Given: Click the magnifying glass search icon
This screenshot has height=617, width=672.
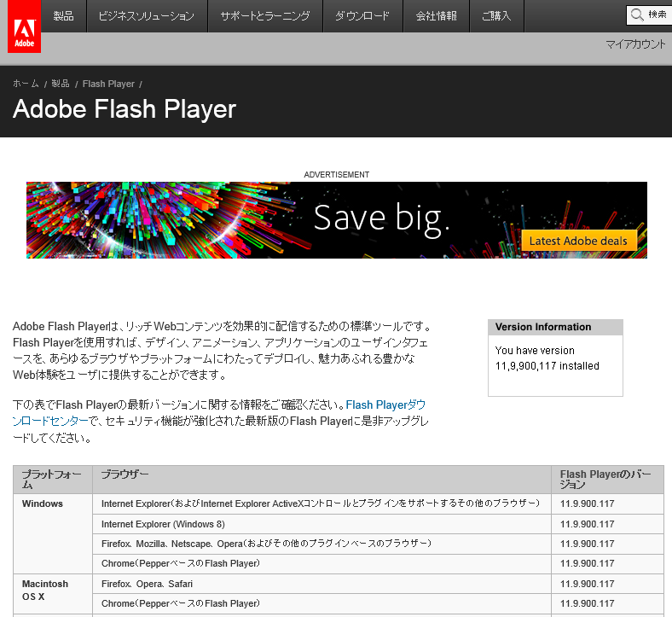Looking at the screenshot, I should 638,15.
